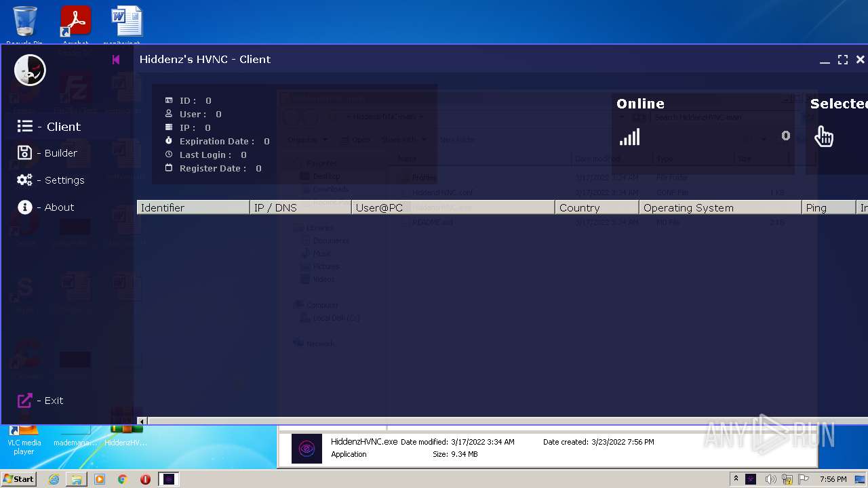Open Windows Media Player from the taskbar

coord(100,479)
